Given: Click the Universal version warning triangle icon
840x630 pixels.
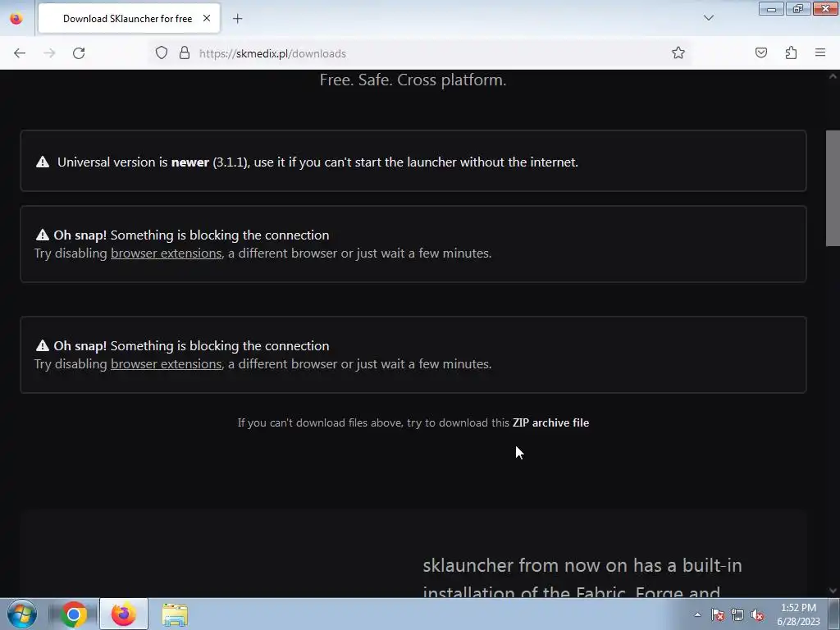Looking at the screenshot, I should (x=43, y=162).
